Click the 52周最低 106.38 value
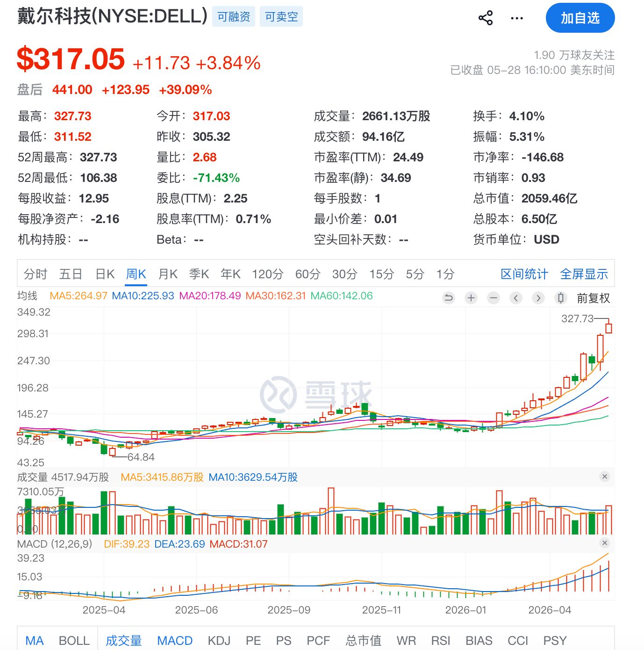 pyautogui.click(x=99, y=178)
